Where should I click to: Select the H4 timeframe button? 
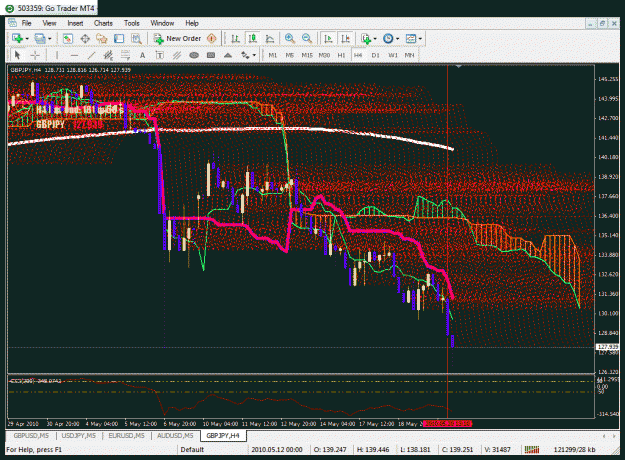pyautogui.click(x=358, y=55)
